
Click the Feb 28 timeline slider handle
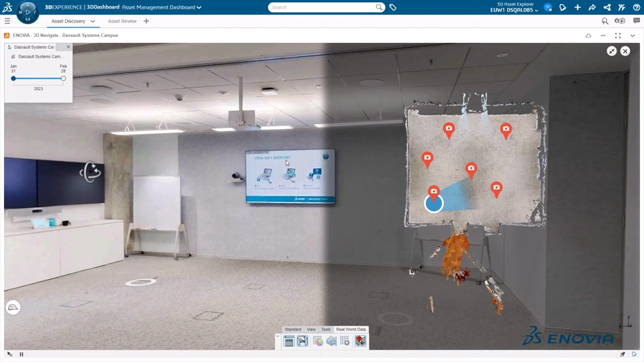63,78
